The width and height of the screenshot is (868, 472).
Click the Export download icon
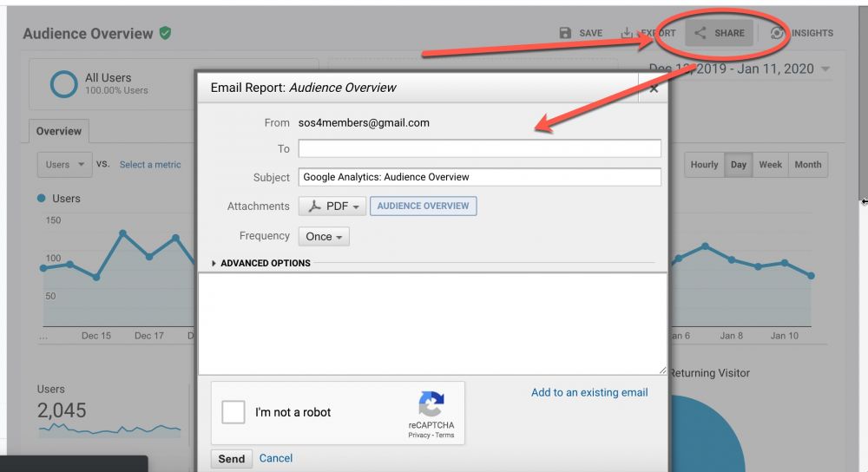coord(627,33)
